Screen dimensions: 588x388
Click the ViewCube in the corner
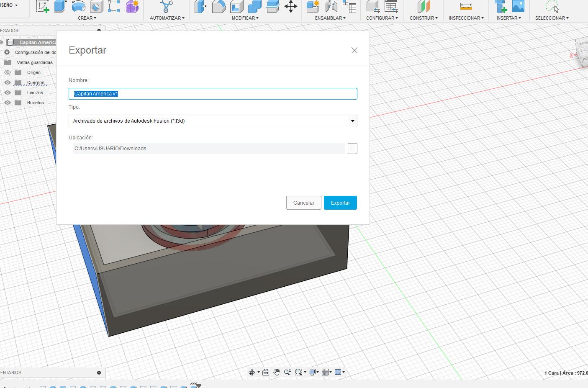[582, 51]
